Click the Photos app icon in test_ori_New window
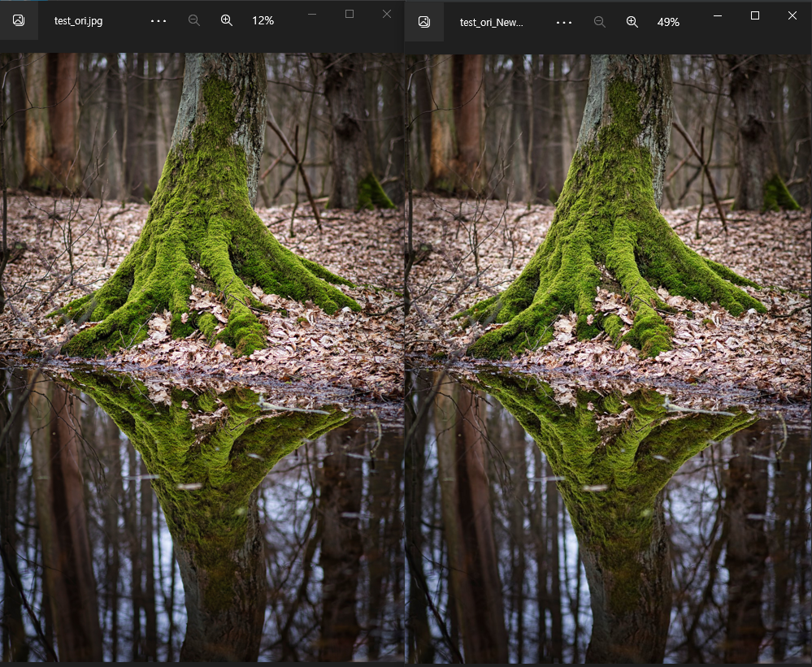Image resolution: width=812 pixels, height=667 pixels. click(424, 22)
